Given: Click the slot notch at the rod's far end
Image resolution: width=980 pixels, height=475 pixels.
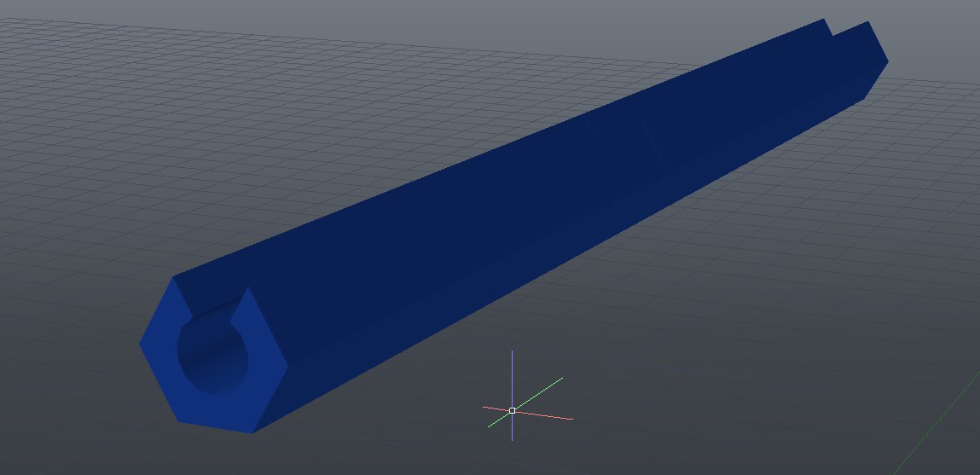Looking at the screenshot, I should (834, 30).
